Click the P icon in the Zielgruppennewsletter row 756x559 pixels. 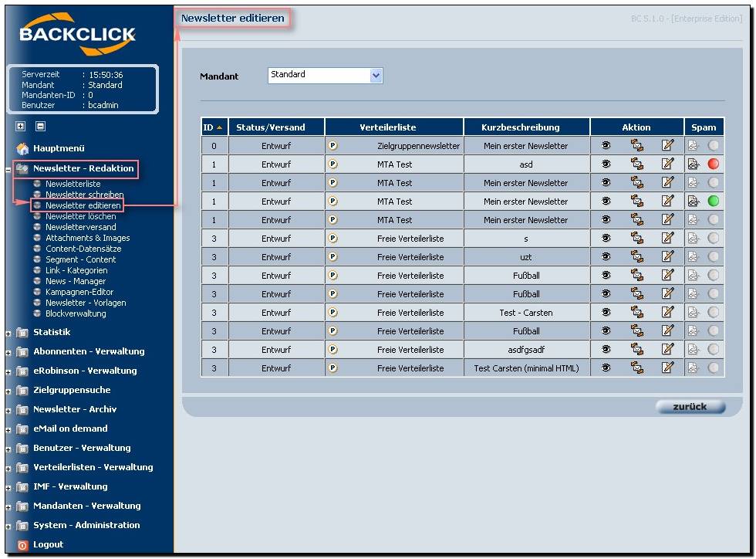click(x=332, y=145)
